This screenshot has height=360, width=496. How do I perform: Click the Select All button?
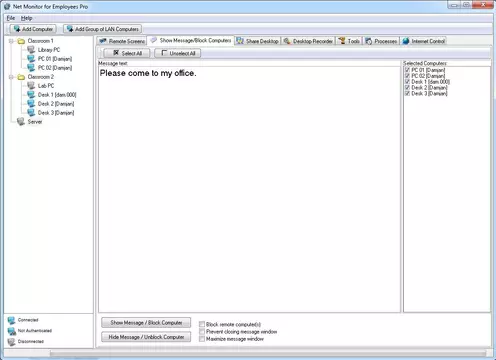127,53
